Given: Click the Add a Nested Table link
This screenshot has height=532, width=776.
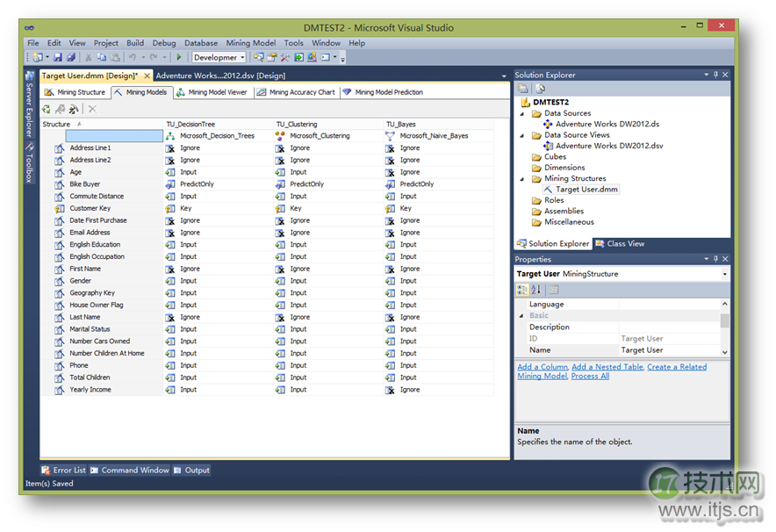Looking at the screenshot, I should point(607,367).
